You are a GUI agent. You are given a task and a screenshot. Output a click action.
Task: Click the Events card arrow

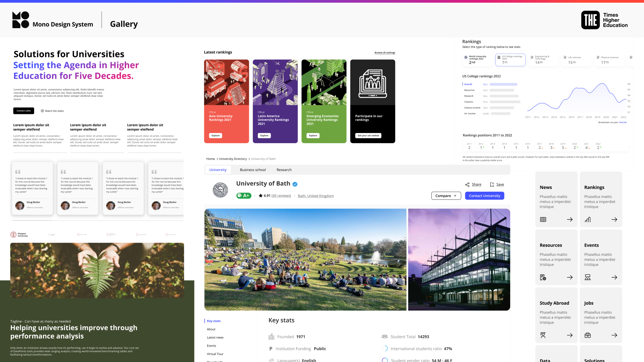pos(614,278)
